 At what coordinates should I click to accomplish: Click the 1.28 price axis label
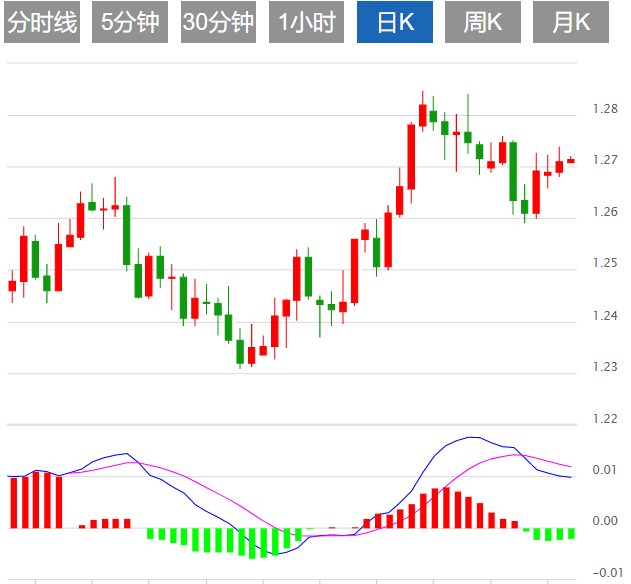[605, 109]
